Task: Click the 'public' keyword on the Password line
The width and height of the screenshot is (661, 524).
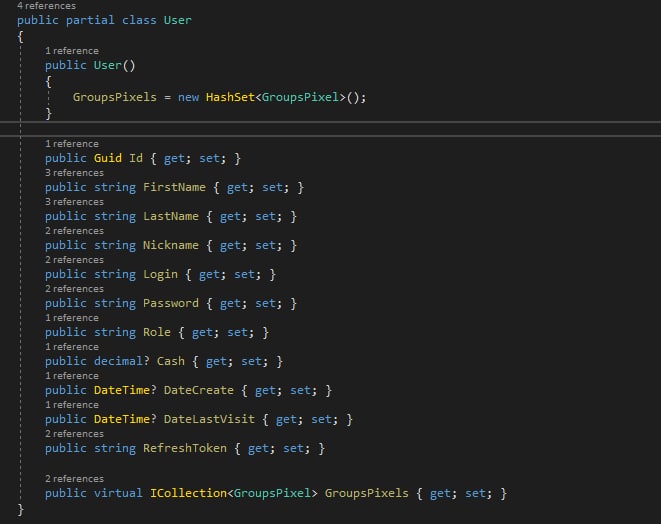Action: click(66, 304)
